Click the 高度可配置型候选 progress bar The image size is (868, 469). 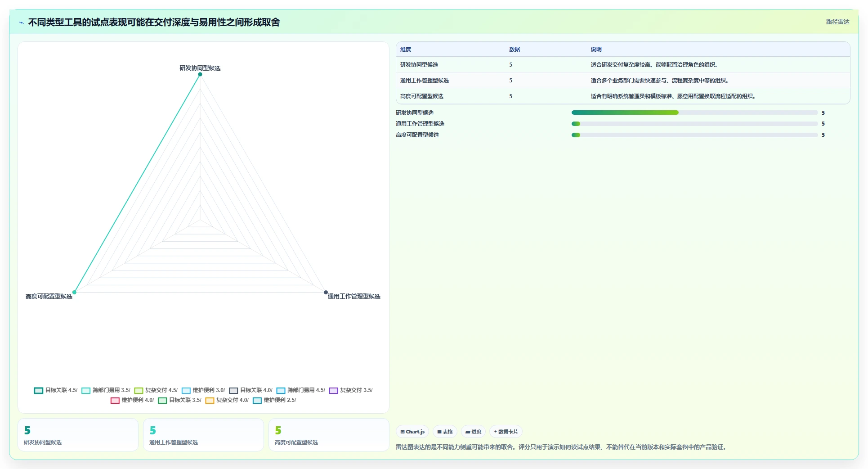point(694,135)
